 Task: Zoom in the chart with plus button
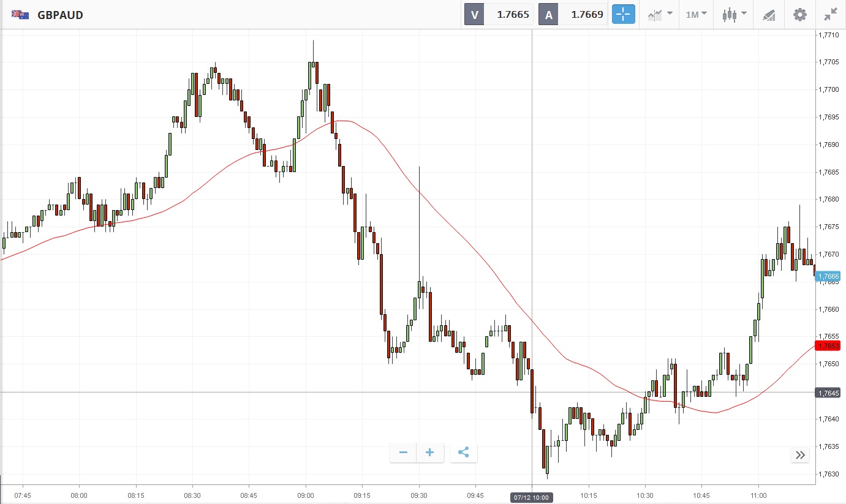[x=430, y=453]
